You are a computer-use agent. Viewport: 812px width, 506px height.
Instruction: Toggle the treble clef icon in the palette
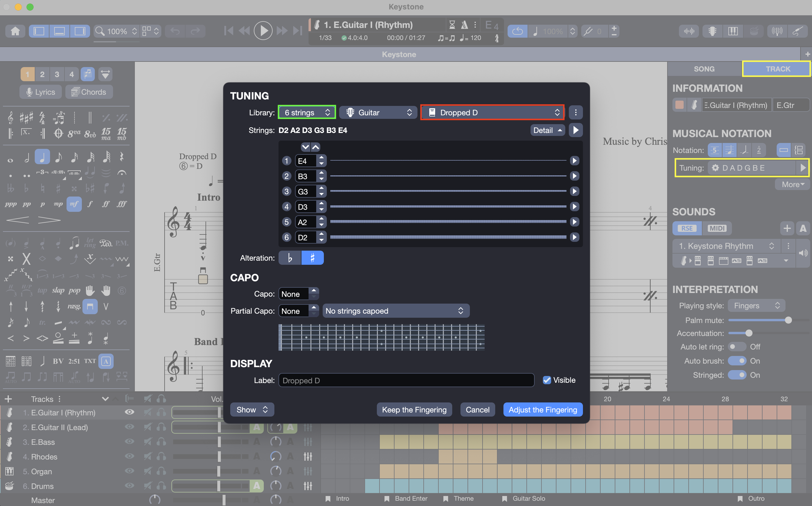(10, 118)
